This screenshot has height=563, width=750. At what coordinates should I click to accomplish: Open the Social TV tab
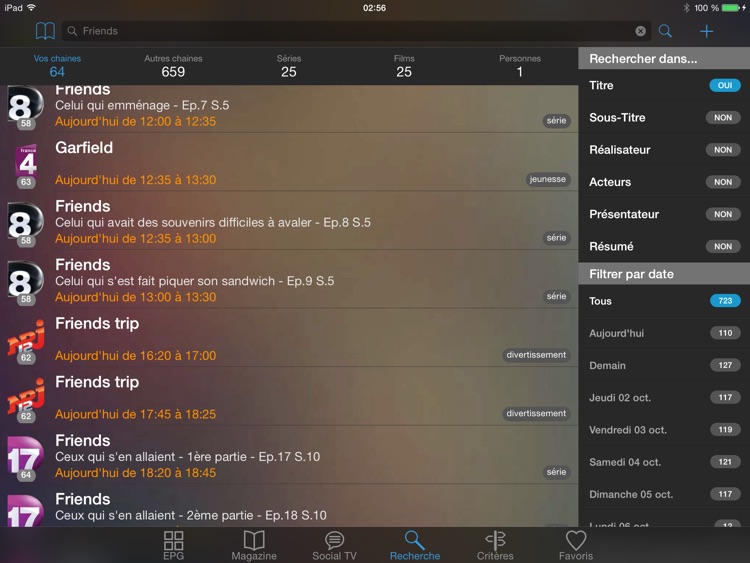(x=334, y=545)
